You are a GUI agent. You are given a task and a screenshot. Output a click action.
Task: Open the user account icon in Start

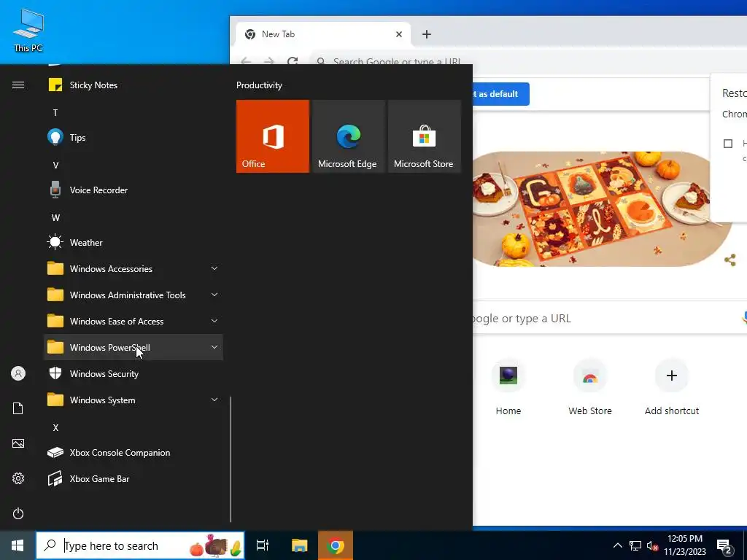click(x=18, y=373)
